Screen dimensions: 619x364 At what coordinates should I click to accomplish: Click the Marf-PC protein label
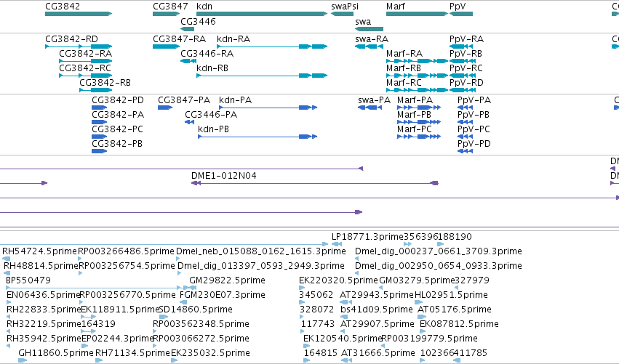point(415,129)
